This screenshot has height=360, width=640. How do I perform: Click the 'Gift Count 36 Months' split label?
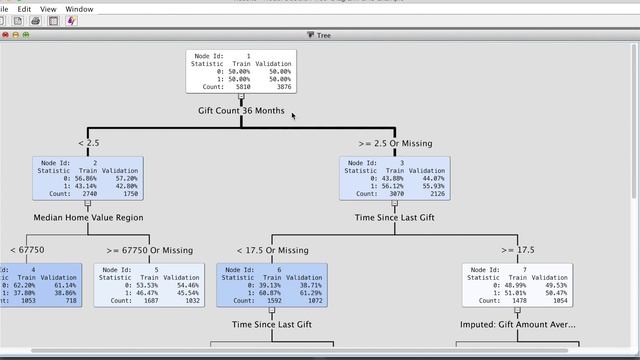(x=241, y=111)
